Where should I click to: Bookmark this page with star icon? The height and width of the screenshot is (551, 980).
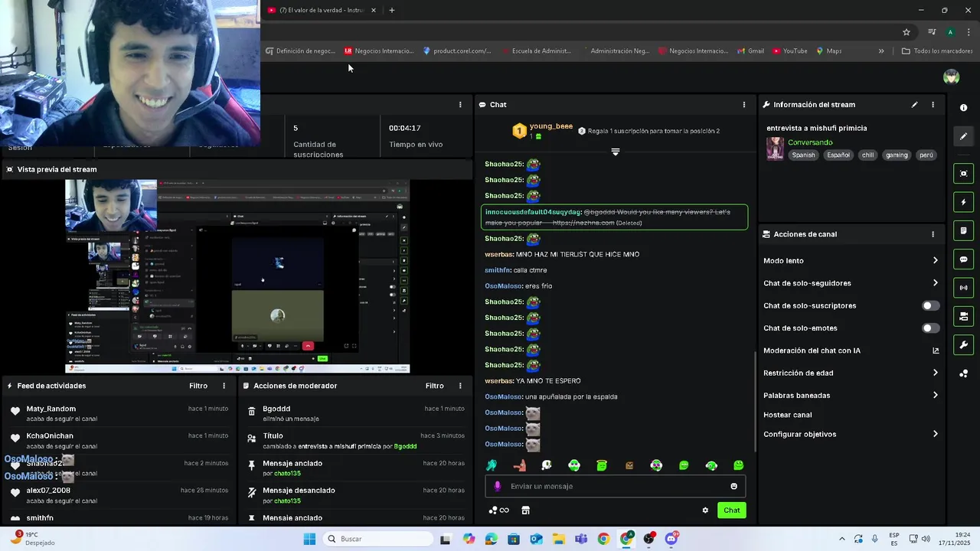click(906, 32)
